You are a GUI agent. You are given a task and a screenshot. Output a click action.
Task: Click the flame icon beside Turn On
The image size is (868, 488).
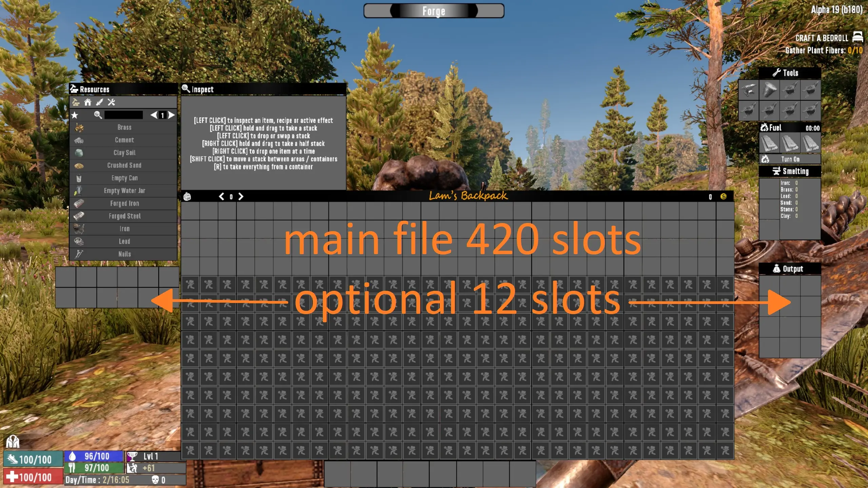[x=765, y=159]
